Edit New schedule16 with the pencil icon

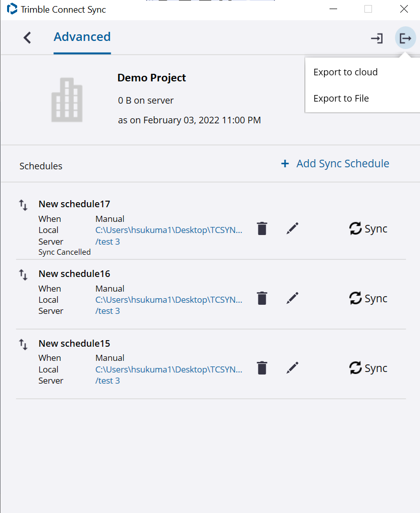pyautogui.click(x=292, y=298)
